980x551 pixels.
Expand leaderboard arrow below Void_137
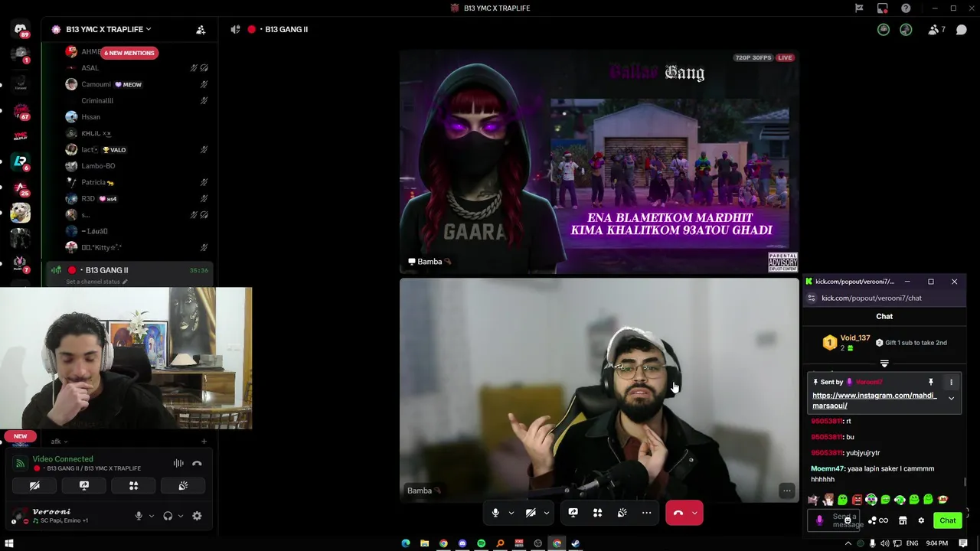884,364
